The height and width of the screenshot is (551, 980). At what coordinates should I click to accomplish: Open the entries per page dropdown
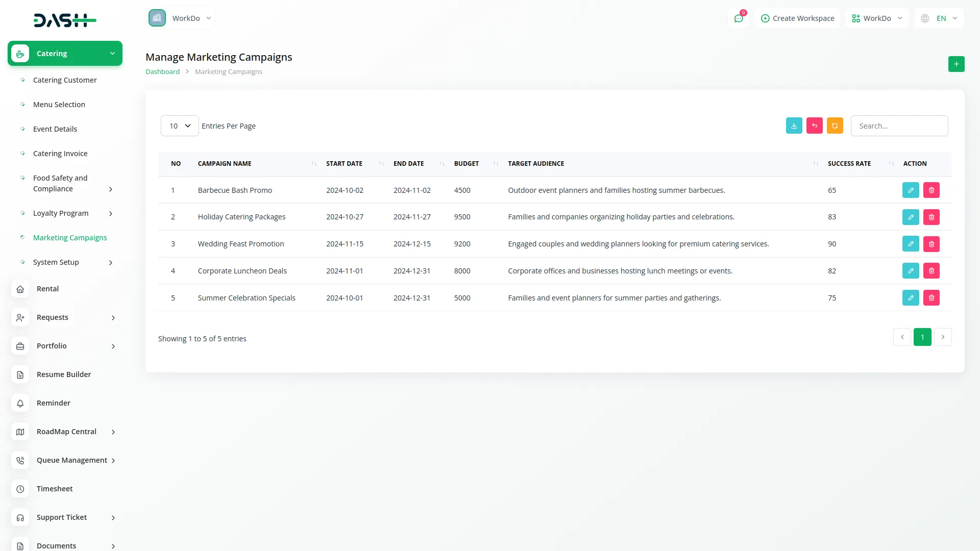click(180, 126)
